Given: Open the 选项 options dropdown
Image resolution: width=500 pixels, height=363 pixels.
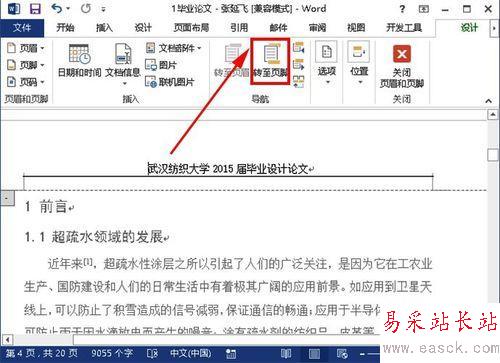Looking at the screenshot, I should 327,63.
